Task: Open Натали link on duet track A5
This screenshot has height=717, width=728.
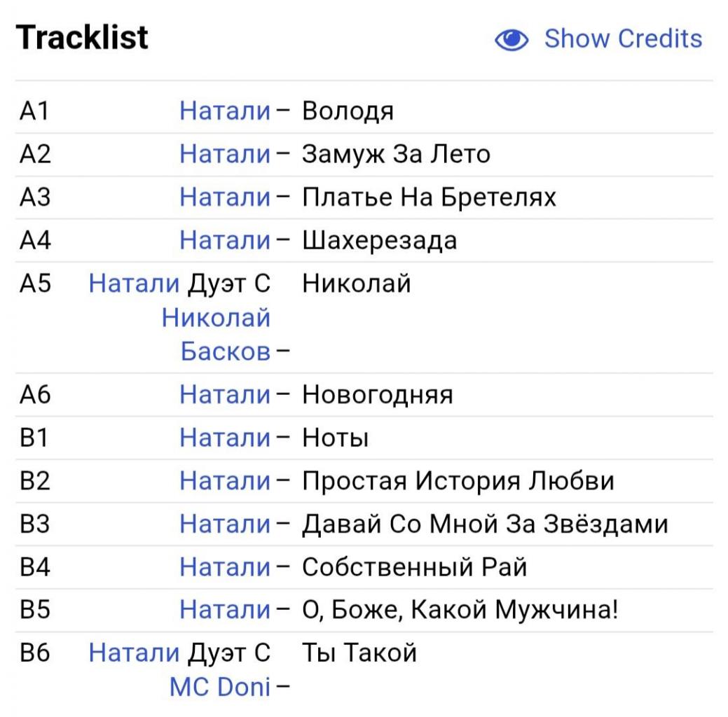Action: point(135,284)
